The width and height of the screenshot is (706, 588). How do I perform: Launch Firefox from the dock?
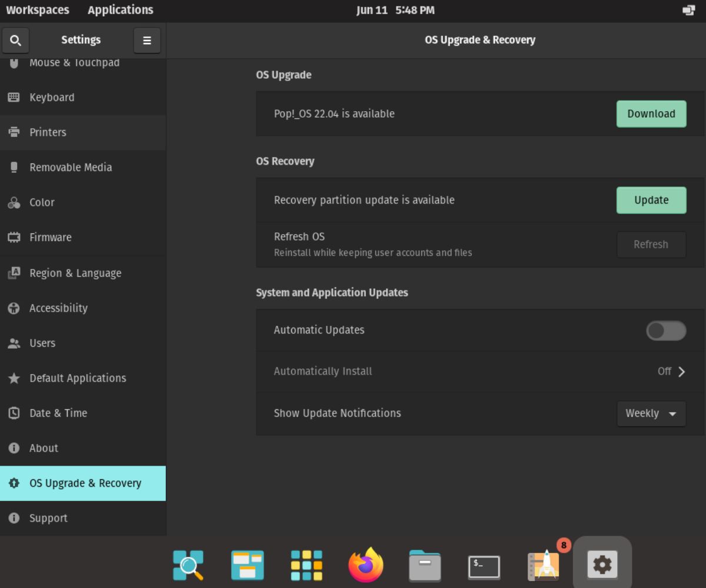coord(366,565)
